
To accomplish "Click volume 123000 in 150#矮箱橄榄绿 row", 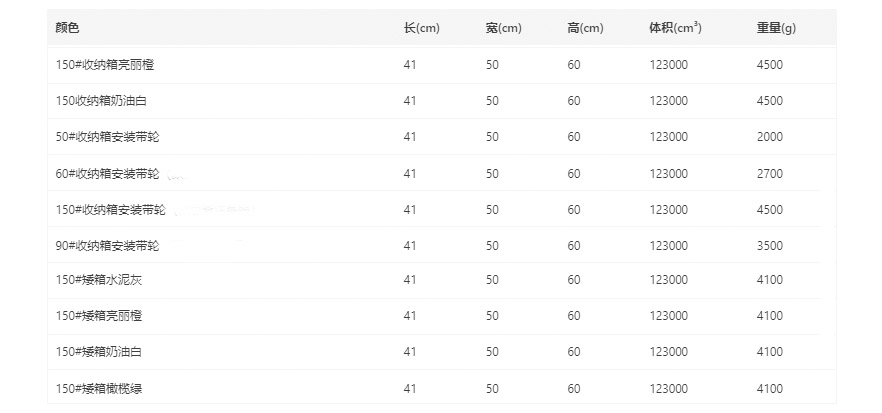I will [x=668, y=388].
